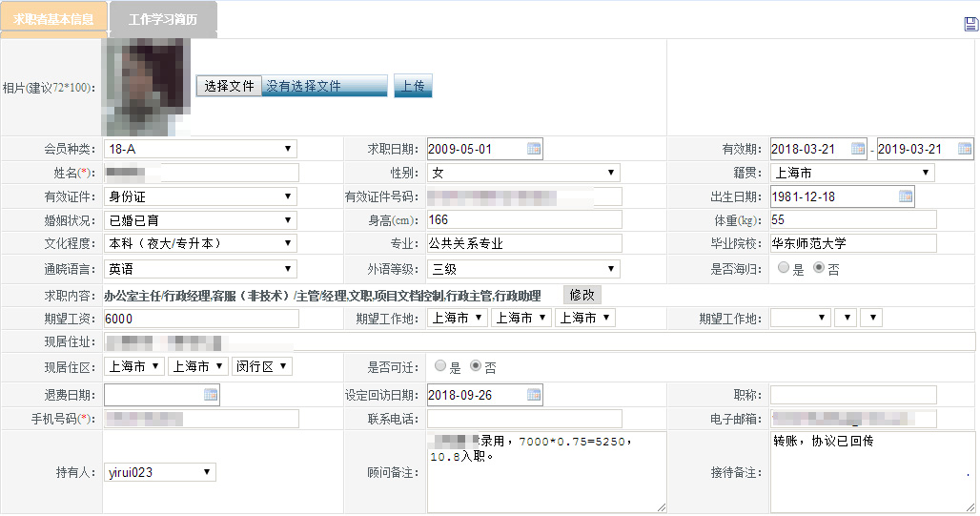980x516 pixels.
Task: Open calendar for 有效期 start date
Action: [x=858, y=149]
